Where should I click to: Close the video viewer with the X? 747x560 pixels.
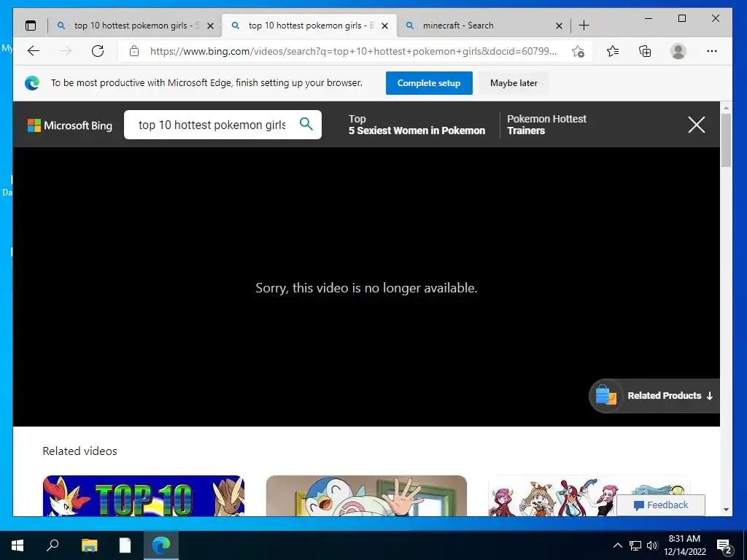697,125
